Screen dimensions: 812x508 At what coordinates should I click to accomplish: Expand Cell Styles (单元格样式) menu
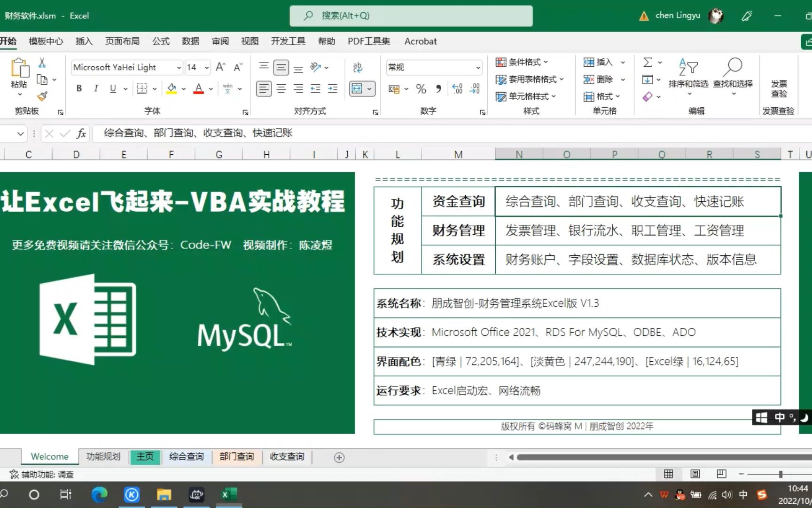pyautogui.click(x=526, y=96)
